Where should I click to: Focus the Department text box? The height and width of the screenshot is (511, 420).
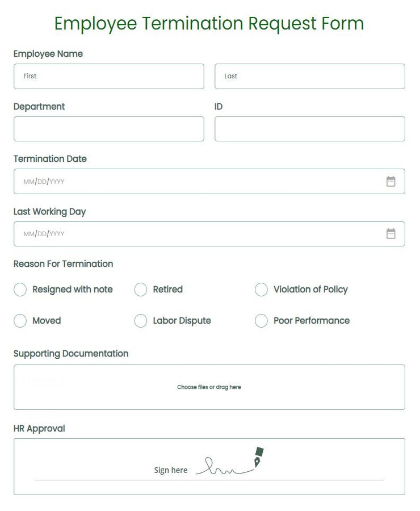pyautogui.click(x=108, y=129)
